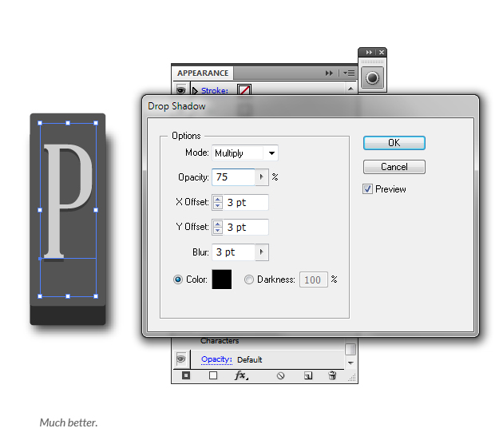Click the black shadow color swatch
503x448 pixels.
coord(222,280)
